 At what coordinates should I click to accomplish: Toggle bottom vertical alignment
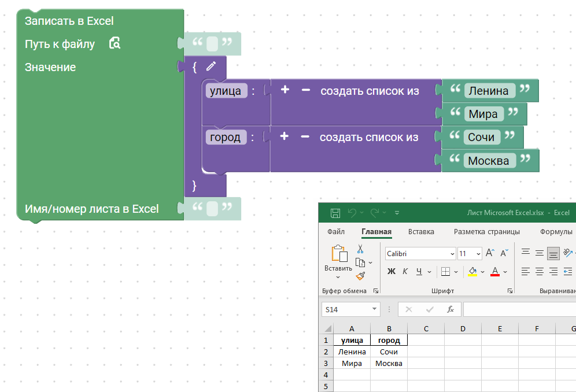pyautogui.click(x=553, y=253)
